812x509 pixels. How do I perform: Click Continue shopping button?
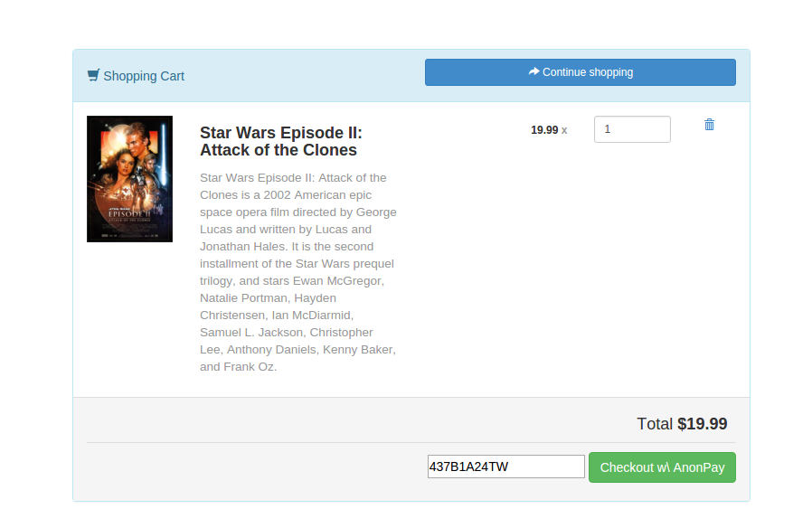(x=580, y=72)
